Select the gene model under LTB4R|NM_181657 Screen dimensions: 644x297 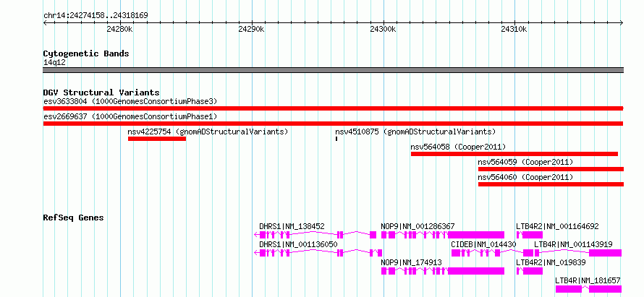[x=588, y=289]
